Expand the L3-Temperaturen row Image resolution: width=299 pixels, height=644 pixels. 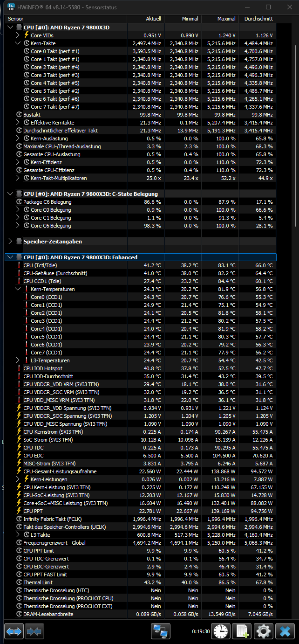[x=18, y=360]
